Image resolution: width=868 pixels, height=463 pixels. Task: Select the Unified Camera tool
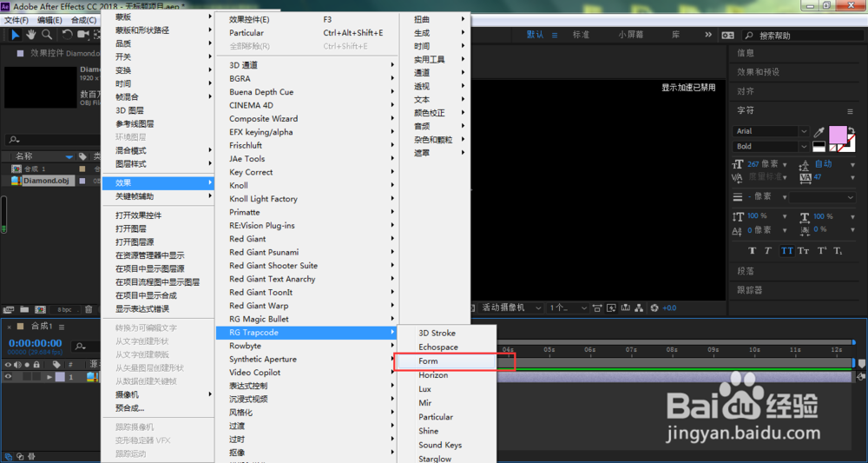pyautogui.click(x=83, y=35)
